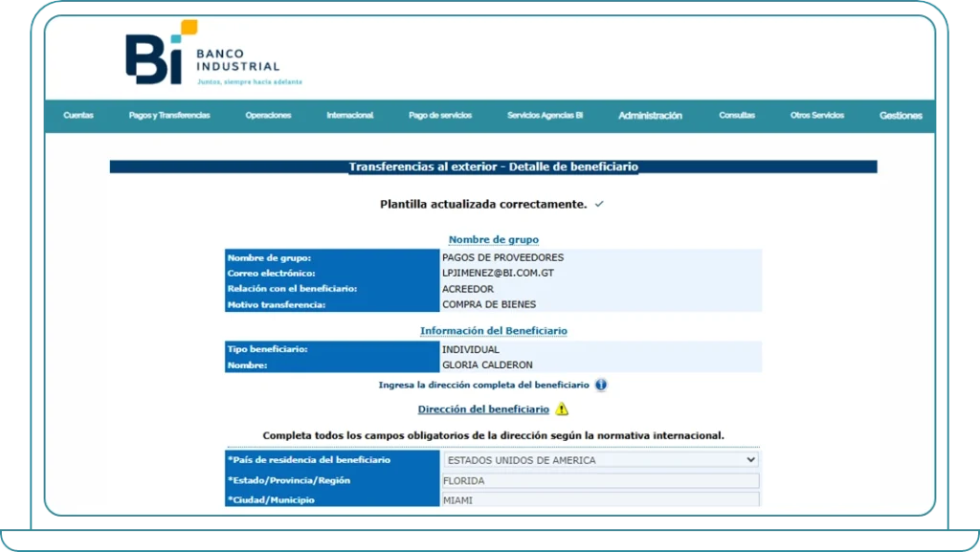The width and height of the screenshot is (980, 552).
Task: Select the Internacional menu item
Action: pos(348,115)
